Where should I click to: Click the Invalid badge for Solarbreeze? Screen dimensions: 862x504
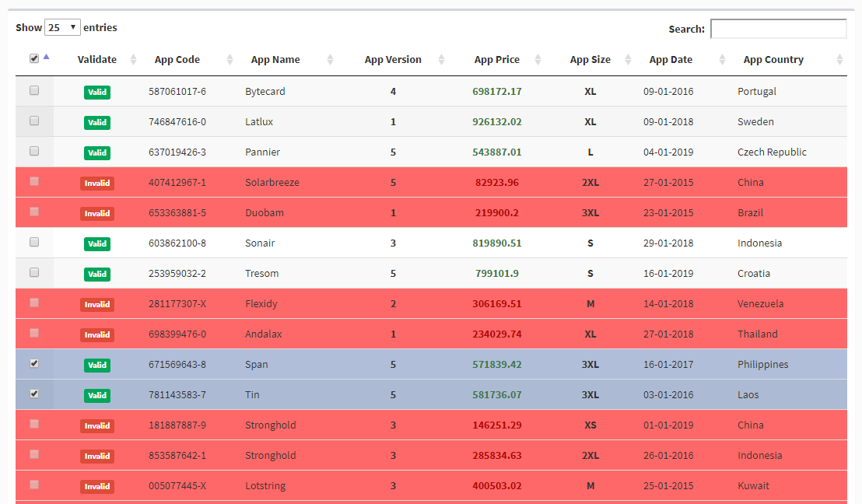pyautogui.click(x=96, y=183)
